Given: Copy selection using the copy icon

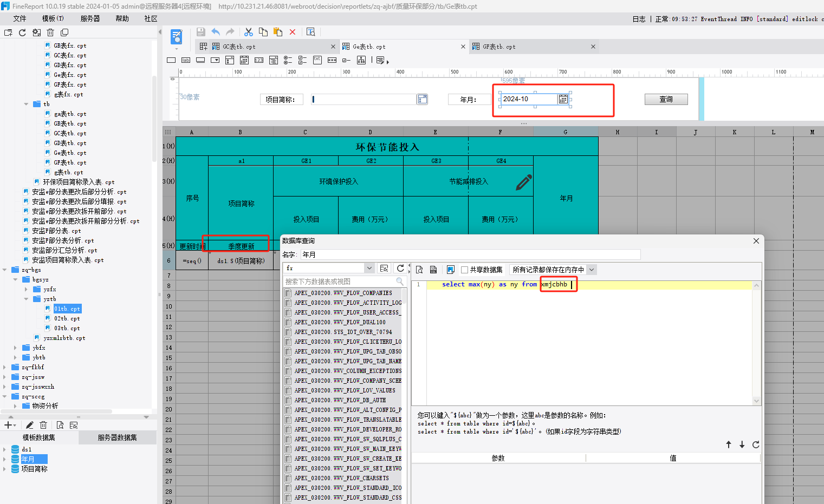Looking at the screenshot, I should pyautogui.click(x=263, y=32).
